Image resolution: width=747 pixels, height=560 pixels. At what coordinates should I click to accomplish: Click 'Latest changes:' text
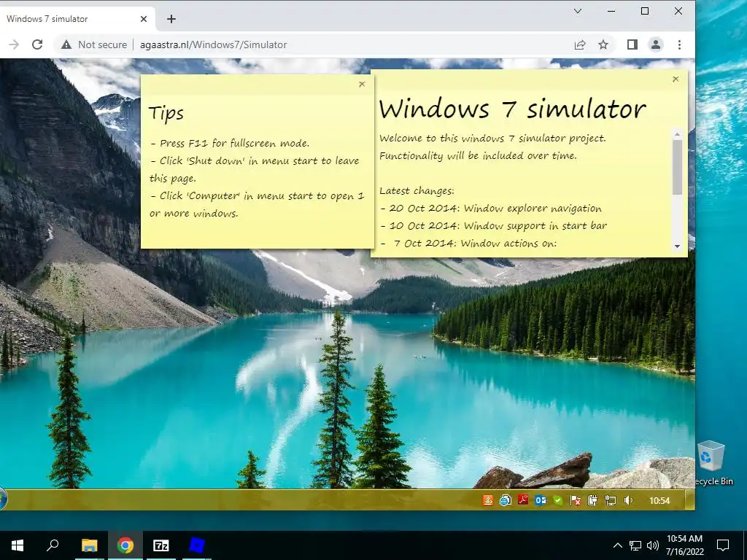click(x=417, y=191)
